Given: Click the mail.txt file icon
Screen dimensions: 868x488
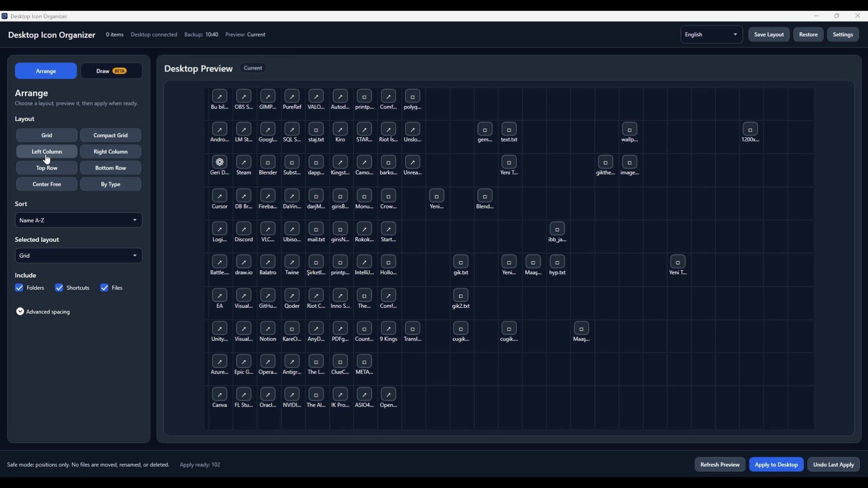Looking at the screenshot, I should click(x=316, y=229).
